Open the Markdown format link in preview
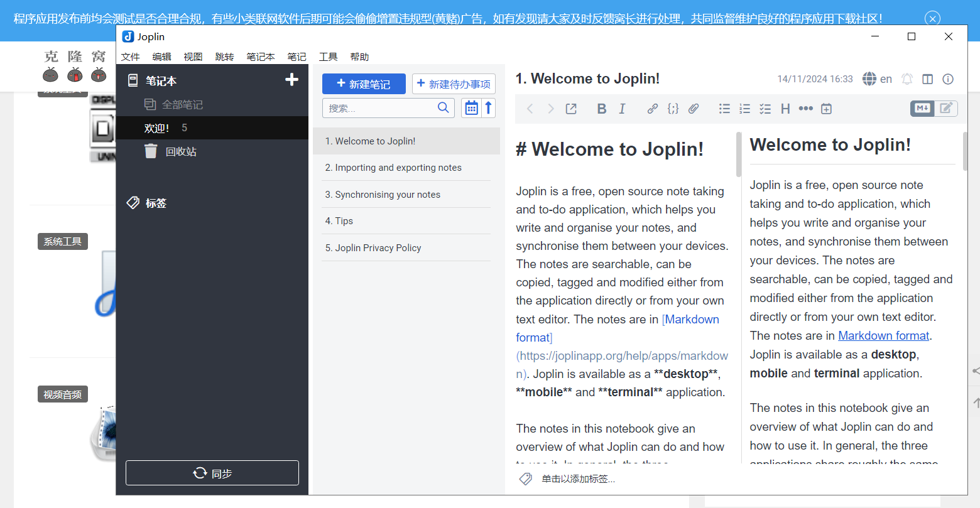 click(883, 335)
